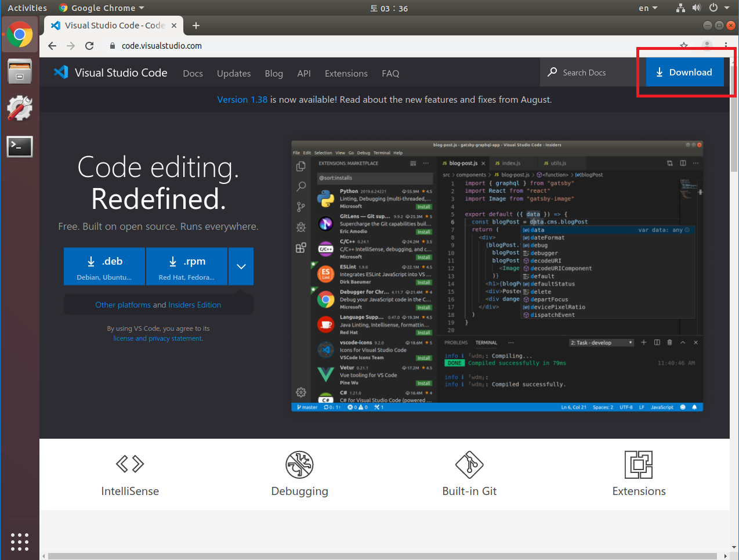Image resolution: width=739 pixels, height=560 pixels.
Task: Click the address bar URL
Action: pos(162,46)
